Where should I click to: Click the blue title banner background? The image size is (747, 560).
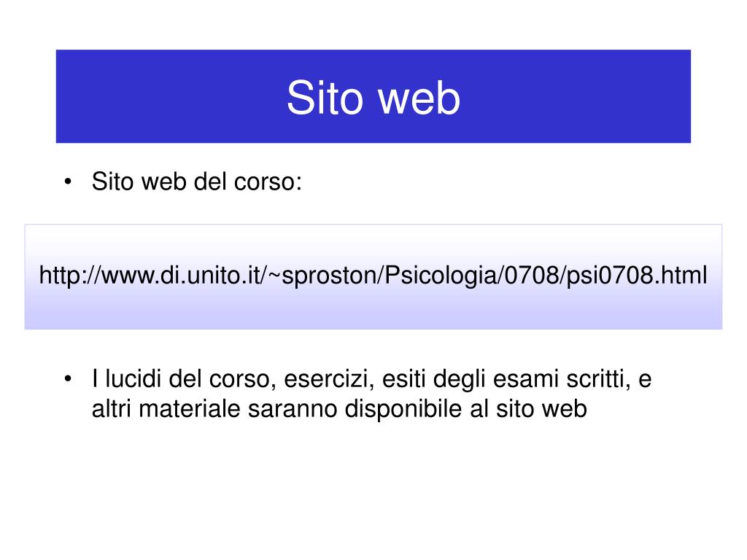[143, 96]
